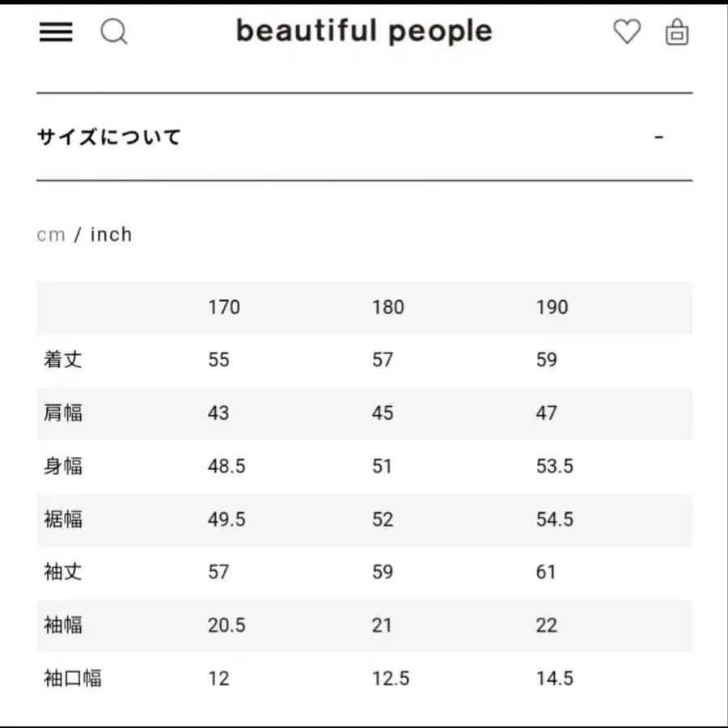
Task: Open the wishlist heart icon
Action: pyautogui.click(x=627, y=32)
